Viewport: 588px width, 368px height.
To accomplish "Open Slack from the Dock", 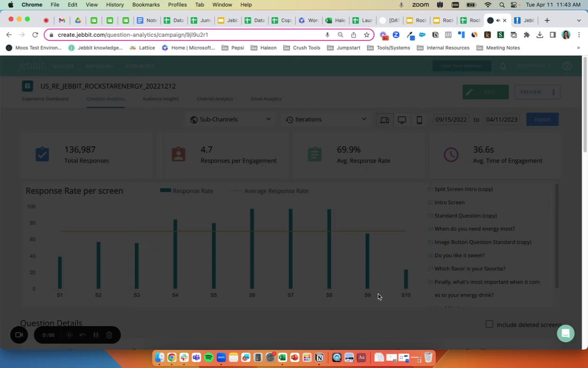I will click(x=184, y=357).
